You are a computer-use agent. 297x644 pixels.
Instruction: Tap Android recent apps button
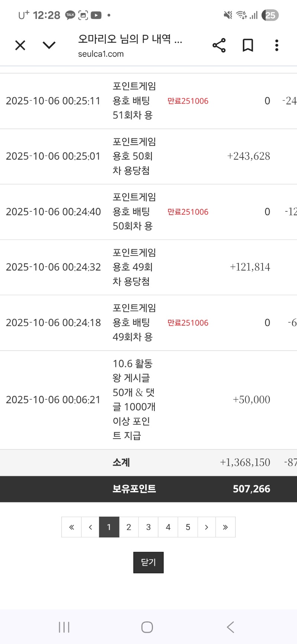click(x=64, y=627)
